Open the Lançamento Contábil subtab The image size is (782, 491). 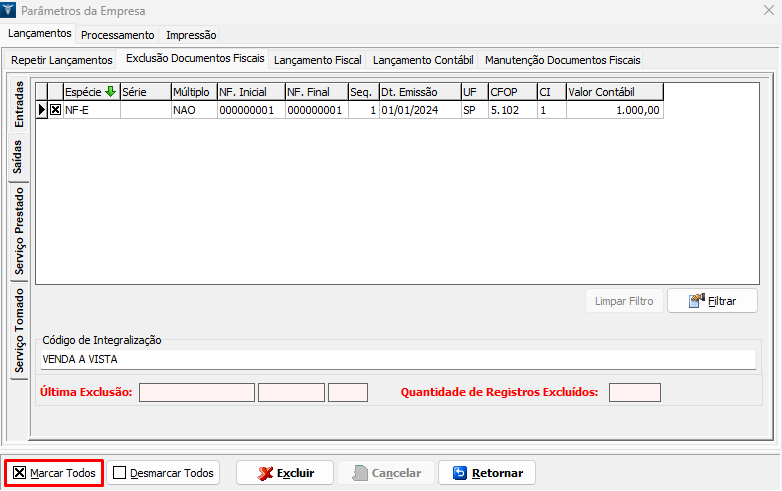tap(422, 60)
